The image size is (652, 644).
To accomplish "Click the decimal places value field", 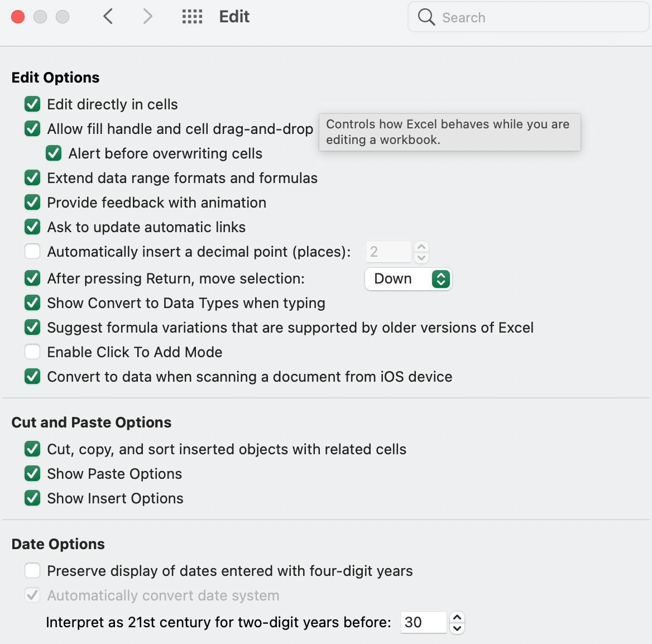I will click(x=389, y=252).
